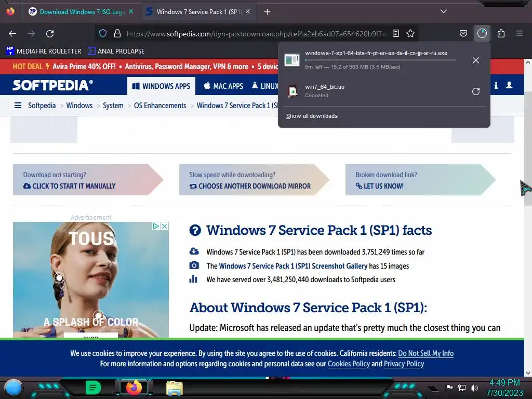Screen dimensions: 532x399
Task: Switch to Firefox in the taskbar
Action: click(x=134, y=387)
